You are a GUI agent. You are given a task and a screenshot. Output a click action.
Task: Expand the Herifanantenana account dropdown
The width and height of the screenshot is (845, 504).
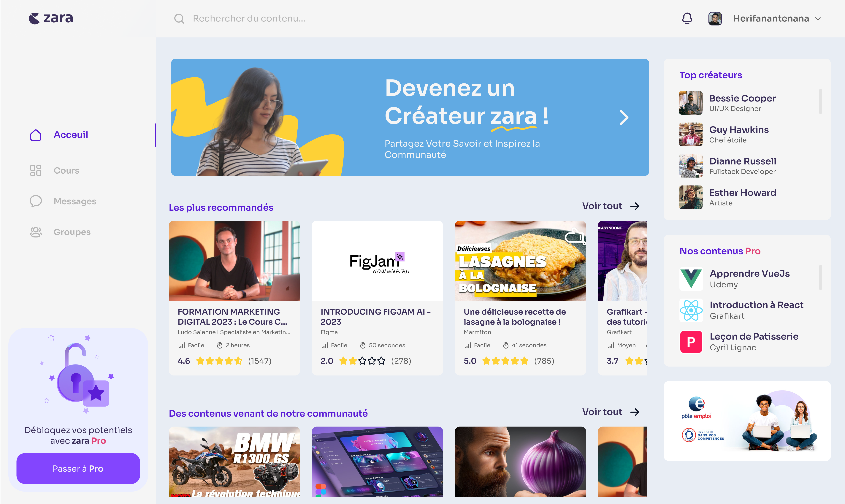pyautogui.click(x=818, y=19)
